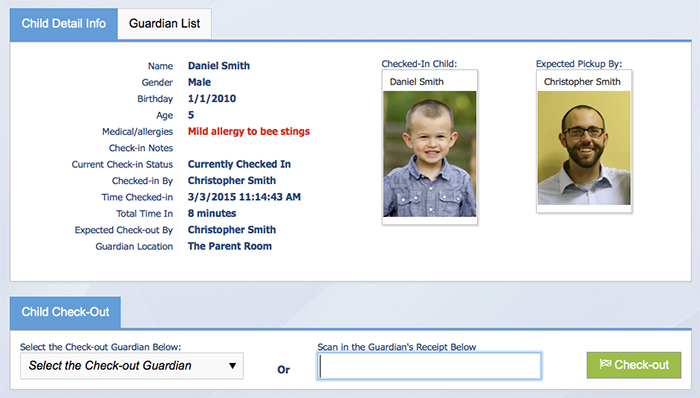Expand the Select the Check-out Guardian dropdown

132,366
